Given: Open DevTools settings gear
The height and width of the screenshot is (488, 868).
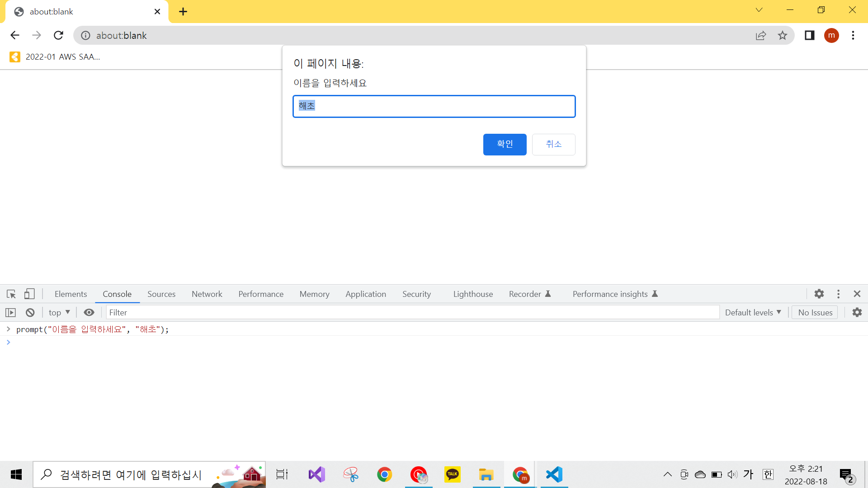Looking at the screenshot, I should click(x=819, y=294).
